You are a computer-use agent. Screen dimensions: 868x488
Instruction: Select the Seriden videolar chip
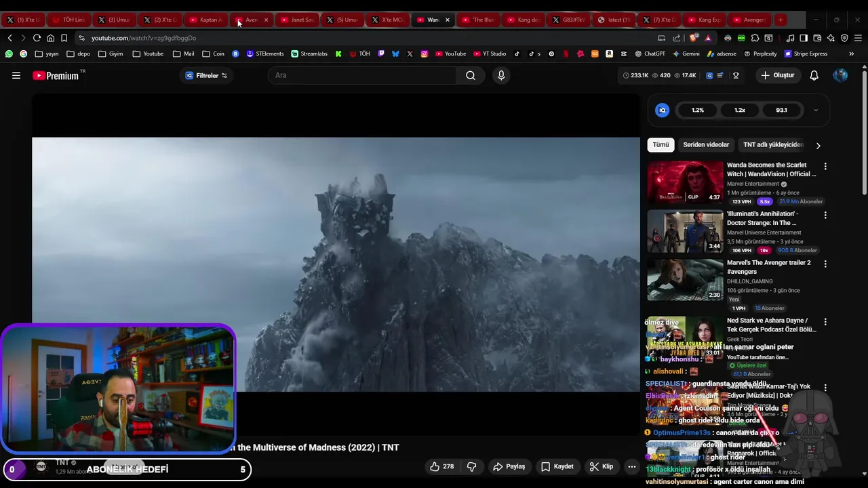click(x=706, y=144)
